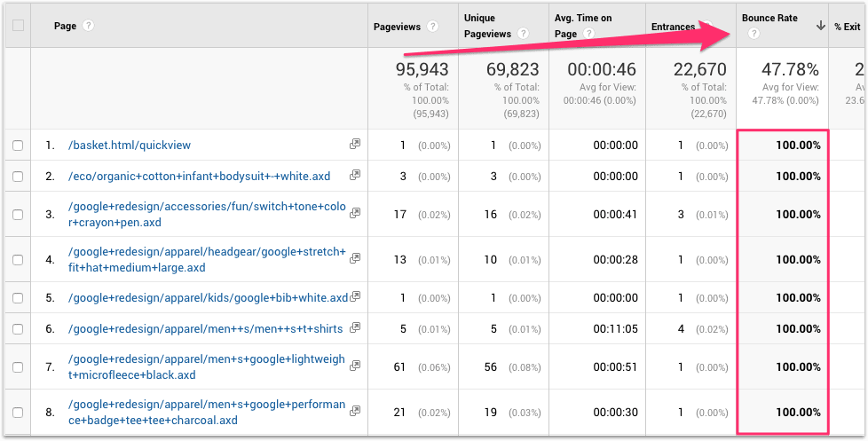Image resolution: width=868 pixels, height=441 pixels.
Task: Open external link icon for google bib white row
Action: click(355, 297)
